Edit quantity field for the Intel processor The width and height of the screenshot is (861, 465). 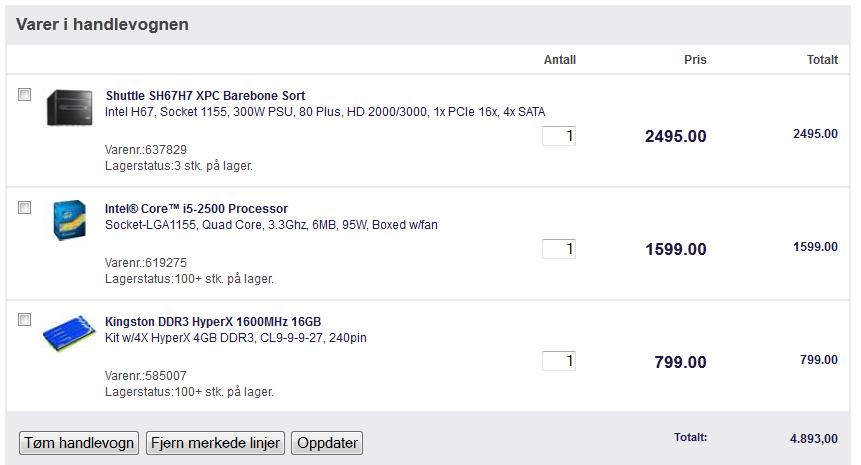tap(558, 249)
